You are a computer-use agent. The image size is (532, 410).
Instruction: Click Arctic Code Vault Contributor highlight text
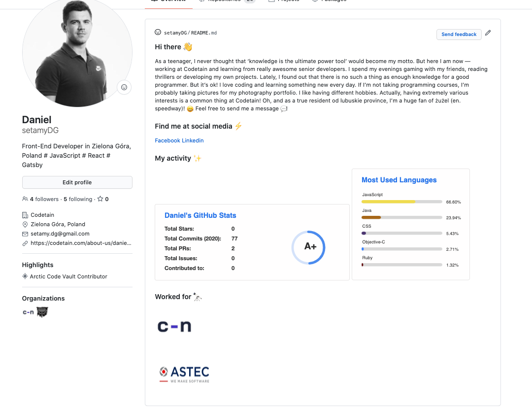pos(68,276)
